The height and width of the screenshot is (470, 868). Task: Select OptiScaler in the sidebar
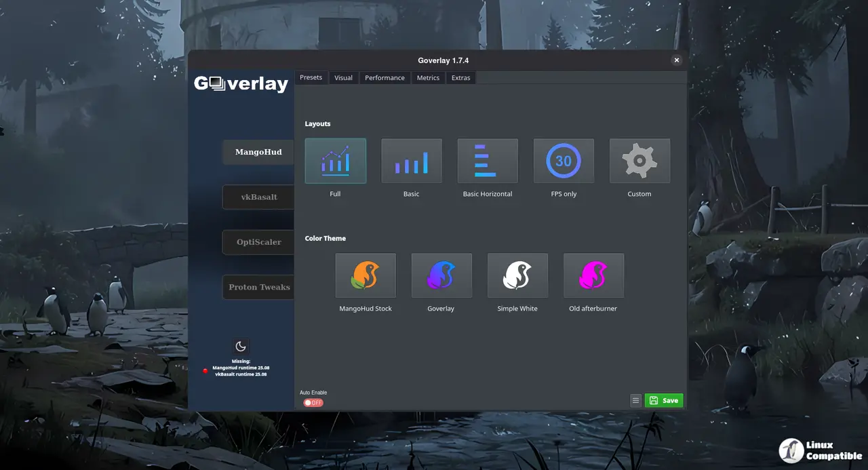pos(258,242)
